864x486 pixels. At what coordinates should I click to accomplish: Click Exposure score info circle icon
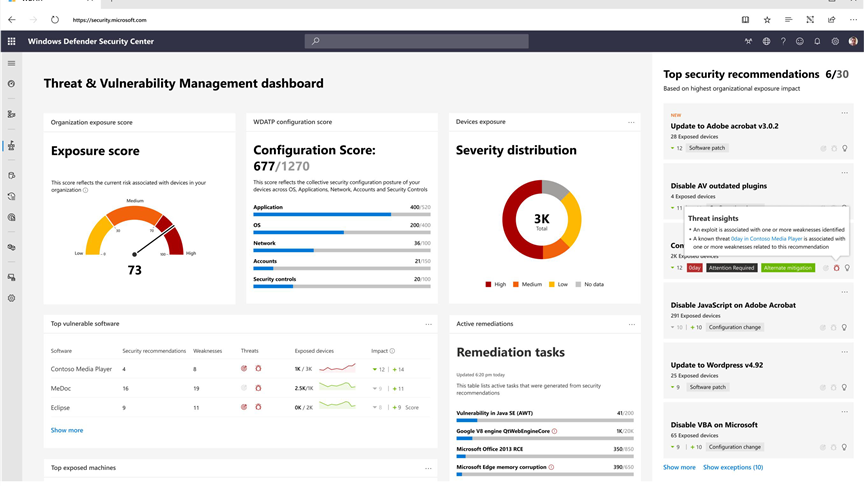85,190
